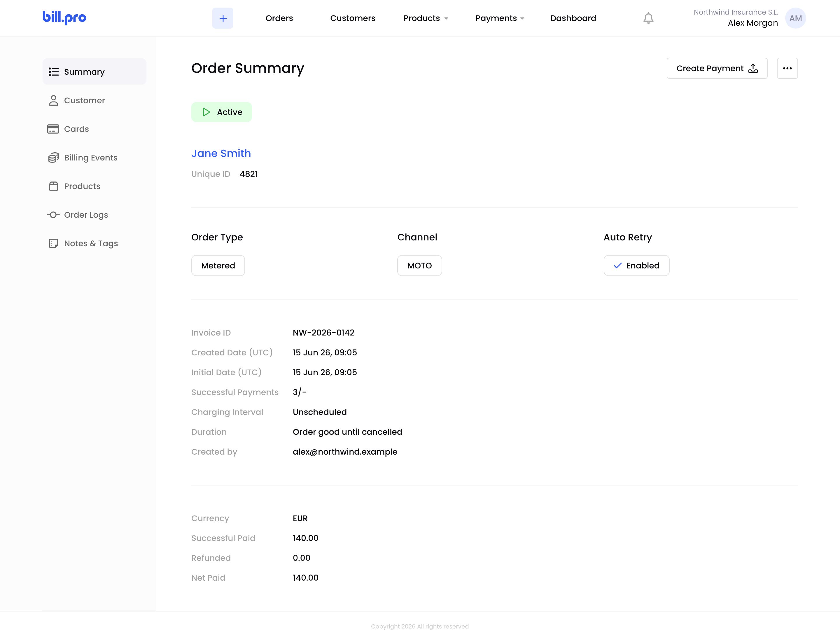Screen dimensions: 840x639
Task: Click alex@northwind.example created-by value
Action: pos(345,452)
